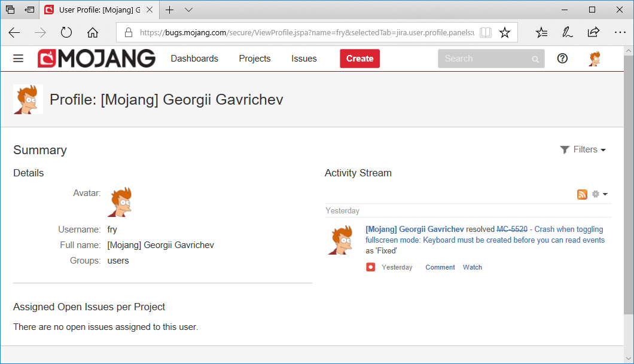This screenshot has height=364, width=634.
Task: Show the tab preview chevron
Action: (189, 10)
